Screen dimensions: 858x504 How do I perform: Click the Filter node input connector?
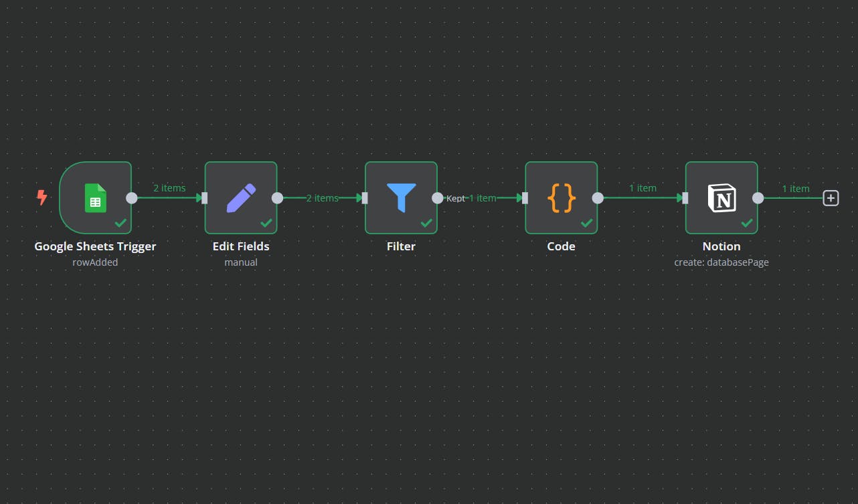tap(365, 197)
